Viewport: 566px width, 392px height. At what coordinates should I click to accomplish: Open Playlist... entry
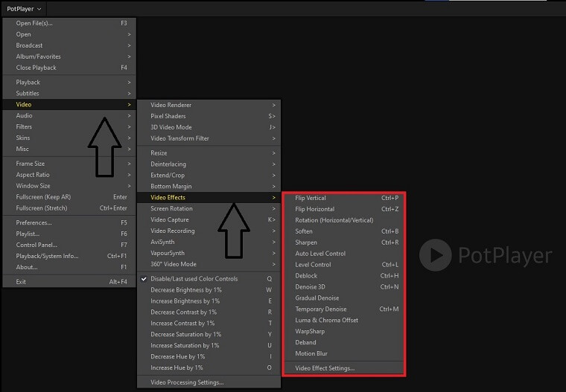[69, 234]
